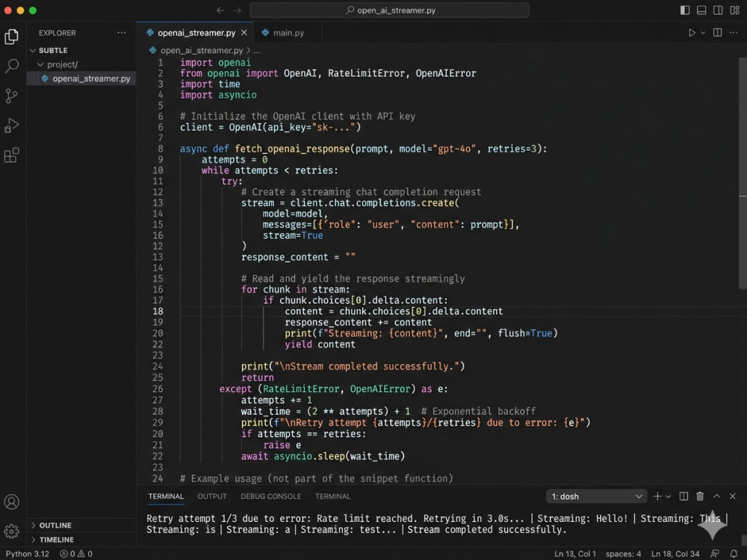
Task: Click the command center search field
Action: coord(390,10)
